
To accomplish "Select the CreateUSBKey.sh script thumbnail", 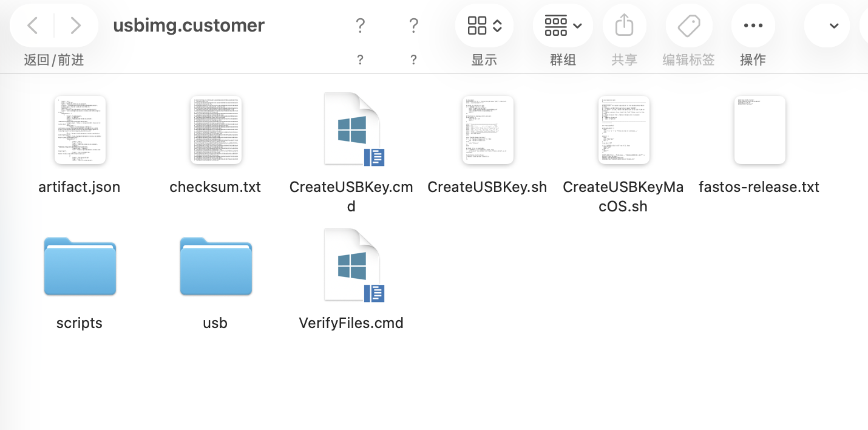I will pyautogui.click(x=487, y=130).
